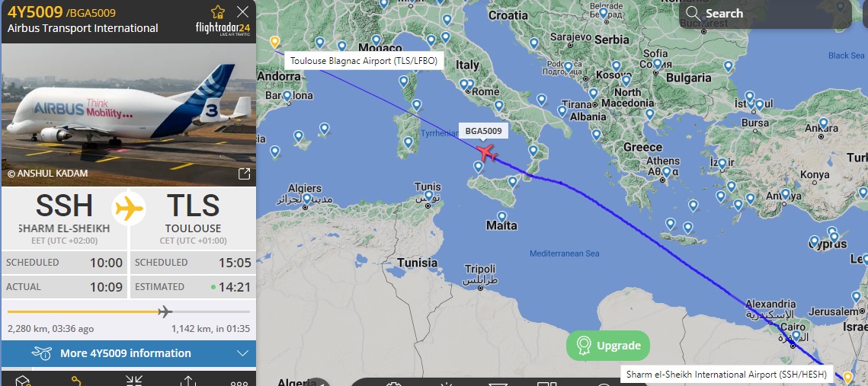Image resolution: width=868 pixels, height=386 pixels.
Task: Click the flight progress bar plane marker
Action: click(165, 311)
